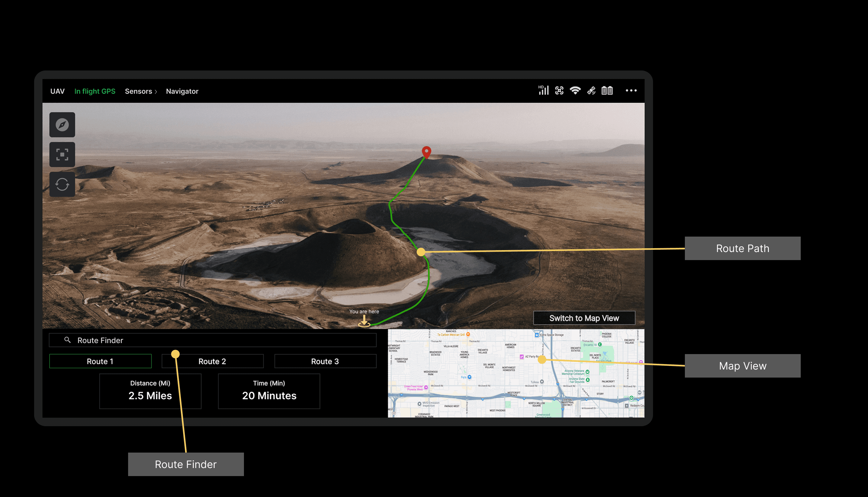Click the refresh rotate icon
This screenshot has height=497, width=868.
pyautogui.click(x=62, y=184)
